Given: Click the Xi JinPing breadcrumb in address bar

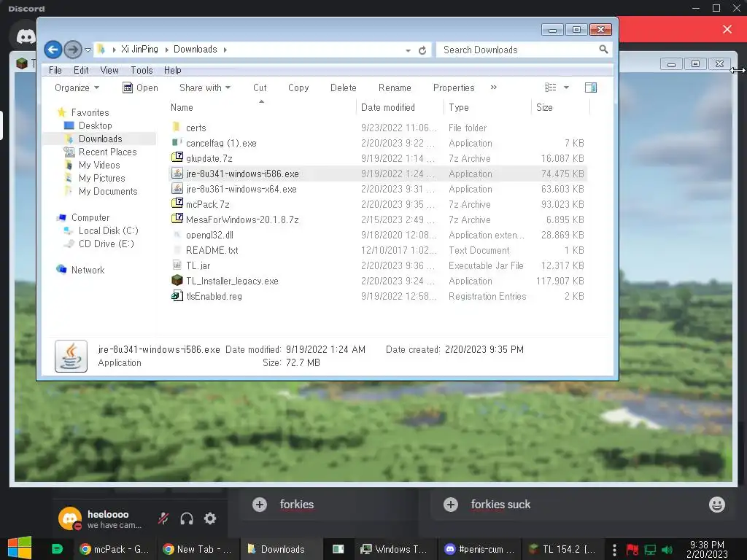Looking at the screenshot, I should pyautogui.click(x=139, y=49).
